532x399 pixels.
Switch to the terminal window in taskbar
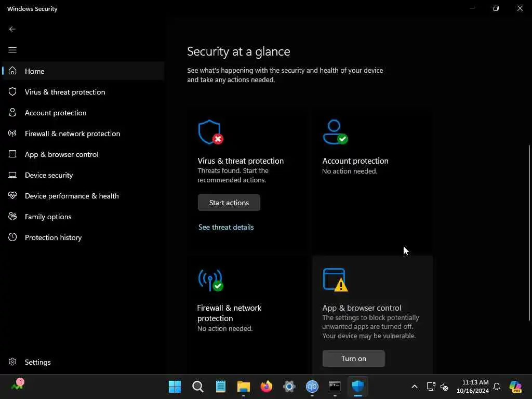[x=335, y=386]
